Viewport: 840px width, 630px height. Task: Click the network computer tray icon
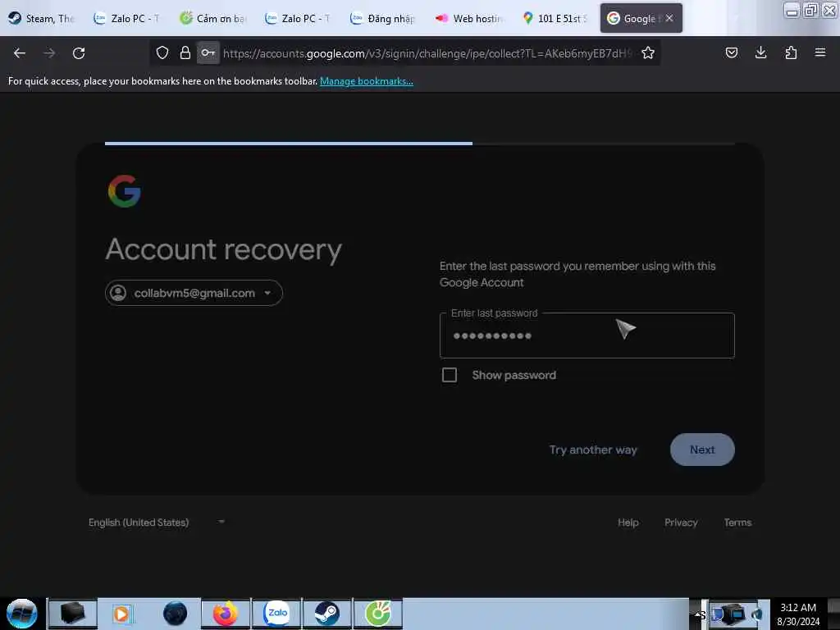click(733, 614)
